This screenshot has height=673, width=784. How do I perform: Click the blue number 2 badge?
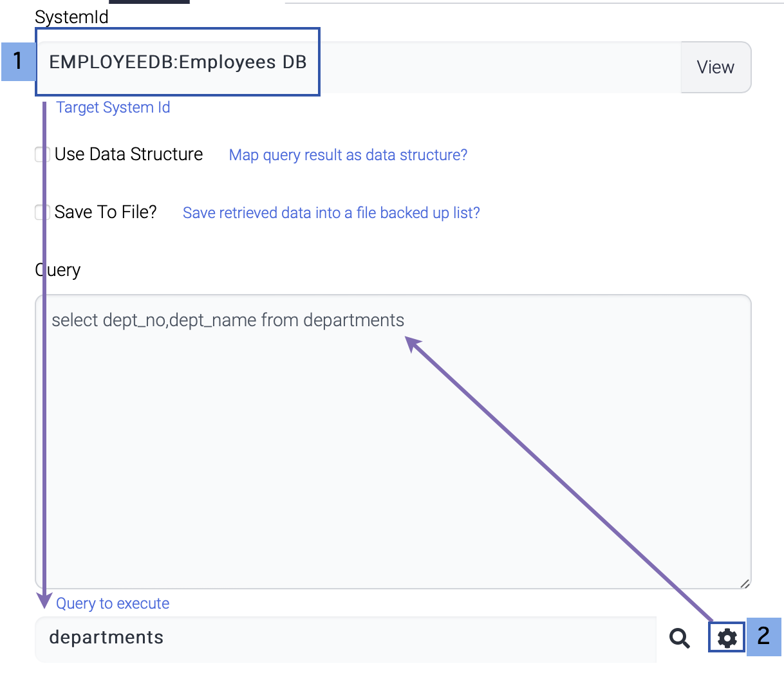(x=763, y=636)
